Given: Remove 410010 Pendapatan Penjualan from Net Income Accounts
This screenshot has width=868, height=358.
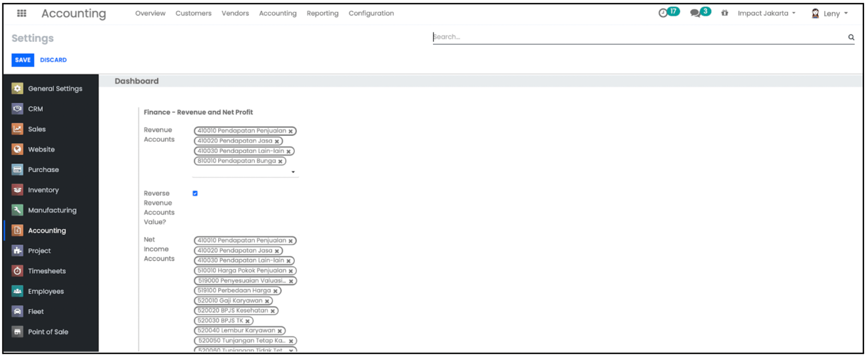Looking at the screenshot, I should [291, 241].
